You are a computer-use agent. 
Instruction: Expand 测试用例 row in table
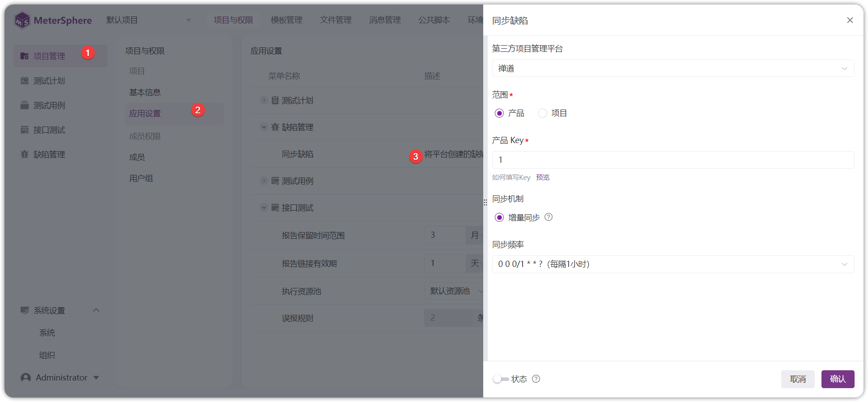pos(264,181)
